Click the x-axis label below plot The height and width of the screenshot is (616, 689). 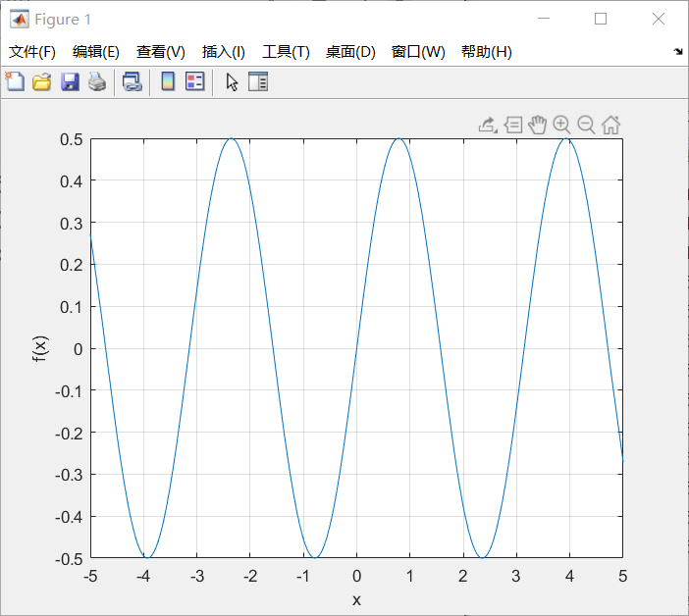(x=356, y=600)
